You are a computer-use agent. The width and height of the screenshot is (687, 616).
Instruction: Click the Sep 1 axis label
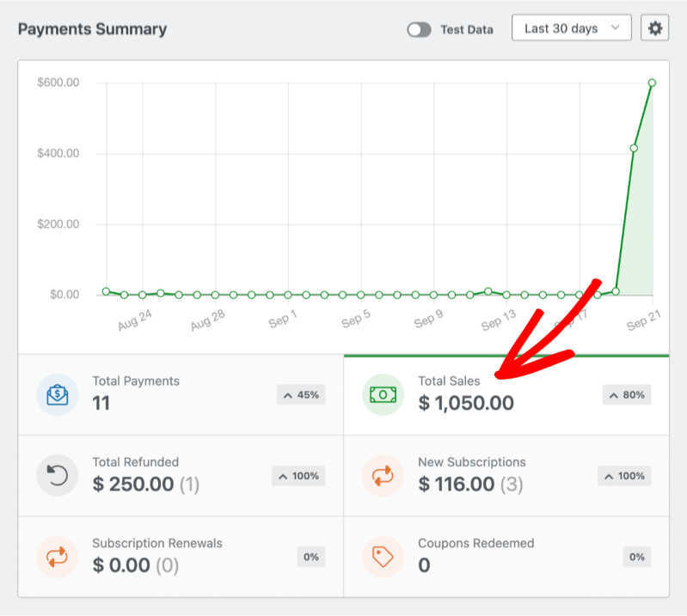283,319
